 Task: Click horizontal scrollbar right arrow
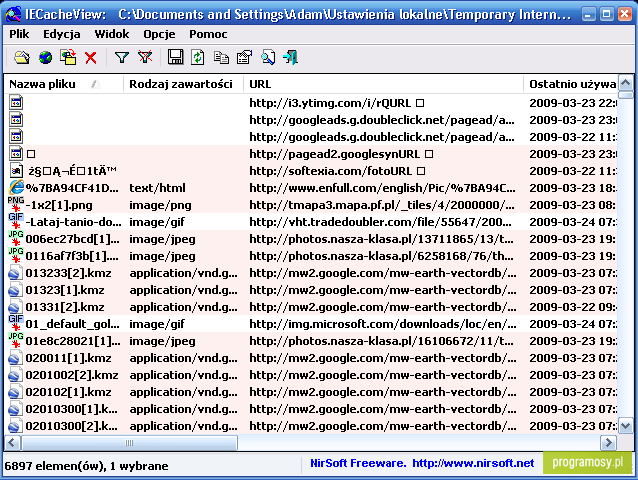coord(609,443)
